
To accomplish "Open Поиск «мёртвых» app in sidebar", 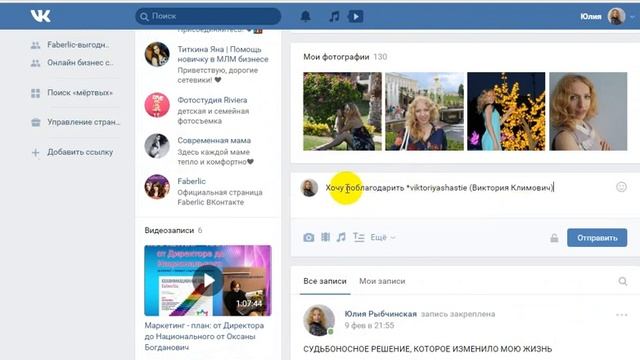I will (x=80, y=93).
